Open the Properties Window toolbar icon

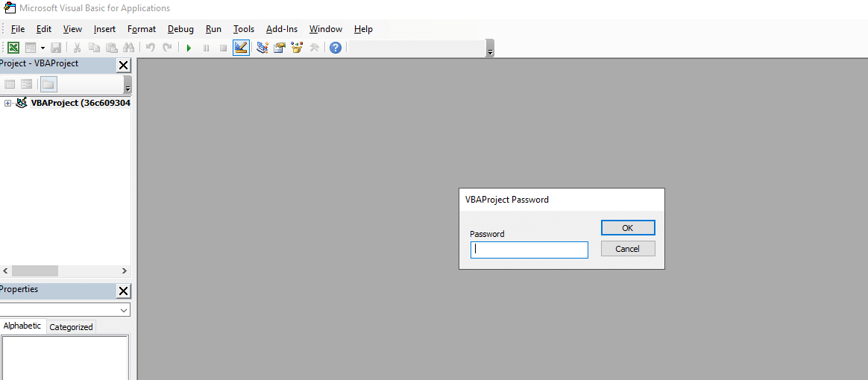[280, 48]
